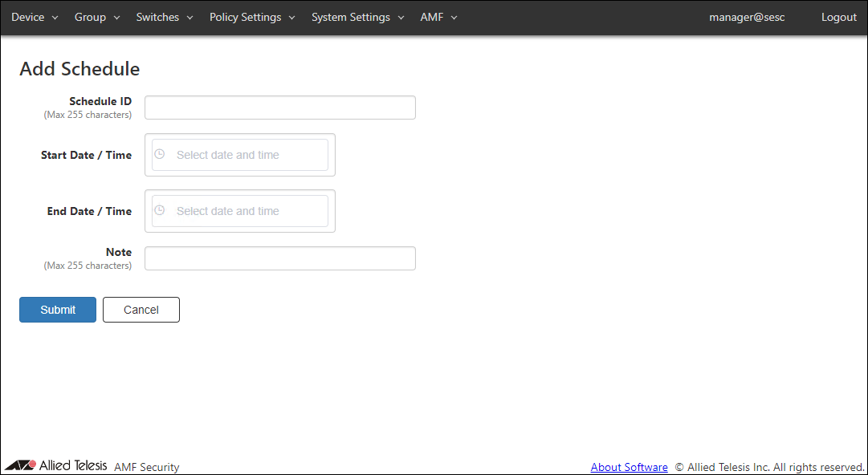Click the Allied Telesis logo
The width and height of the screenshot is (868, 475).
click(x=56, y=466)
